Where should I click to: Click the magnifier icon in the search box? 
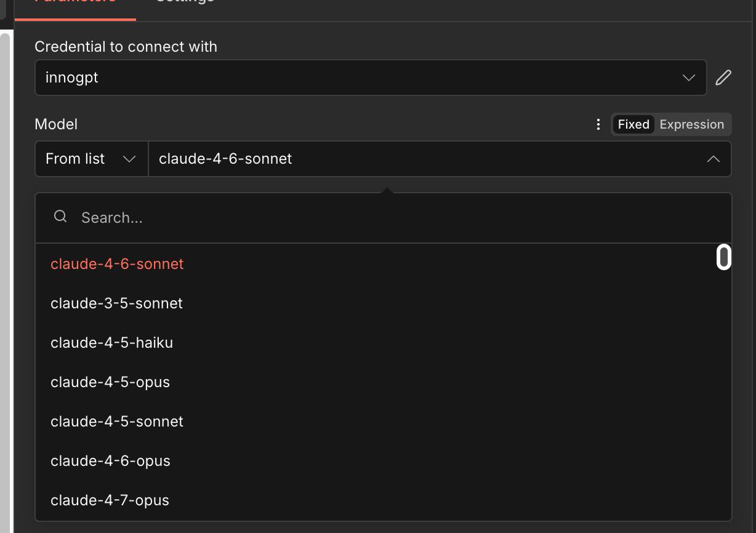pyautogui.click(x=60, y=217)
